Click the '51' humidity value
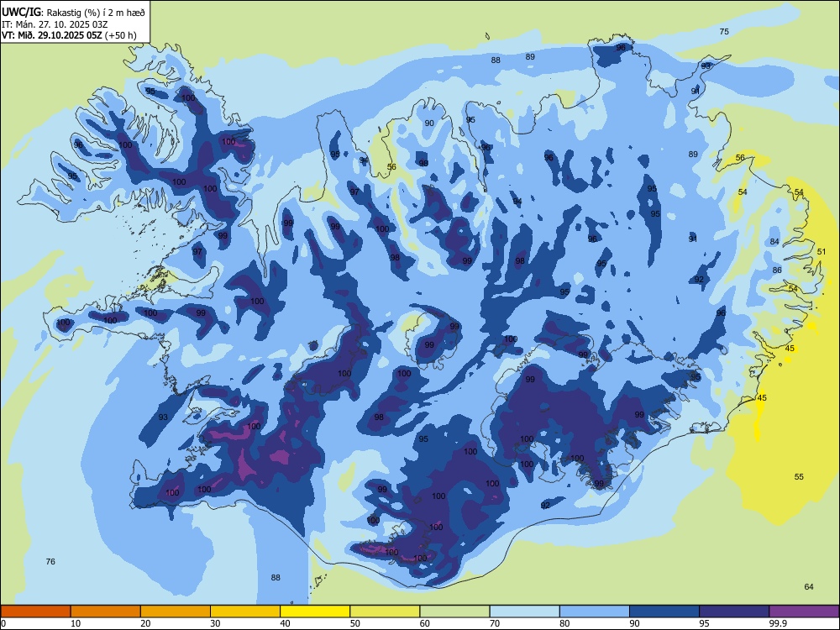 point(822,252)
